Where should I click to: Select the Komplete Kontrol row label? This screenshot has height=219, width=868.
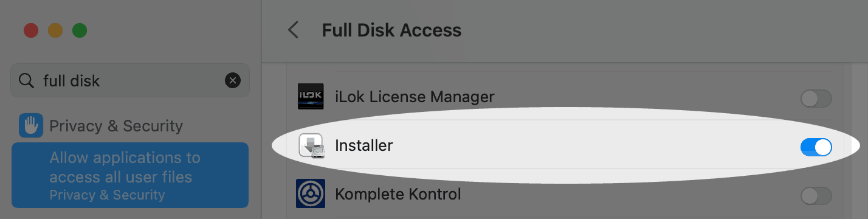click(398, 194)
